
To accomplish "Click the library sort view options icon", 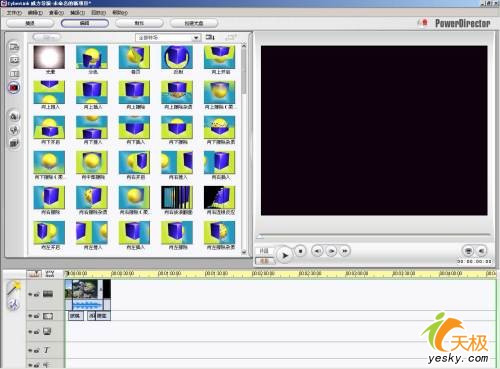I will (x=210, y=37).
